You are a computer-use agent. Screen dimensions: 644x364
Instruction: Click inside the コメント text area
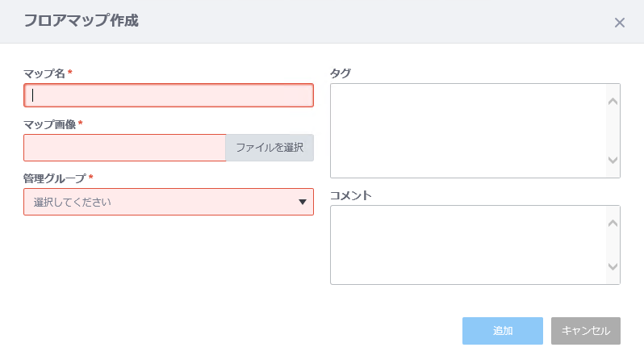pos(468,245)
